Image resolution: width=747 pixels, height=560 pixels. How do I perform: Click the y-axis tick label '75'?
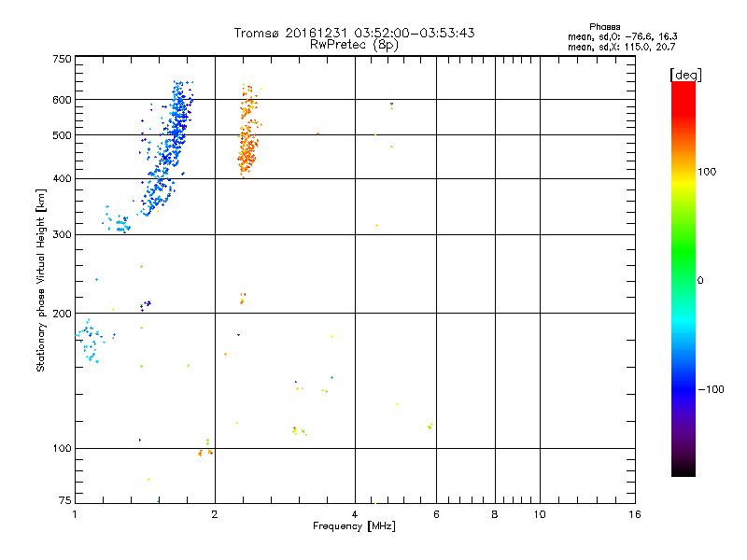65,500
